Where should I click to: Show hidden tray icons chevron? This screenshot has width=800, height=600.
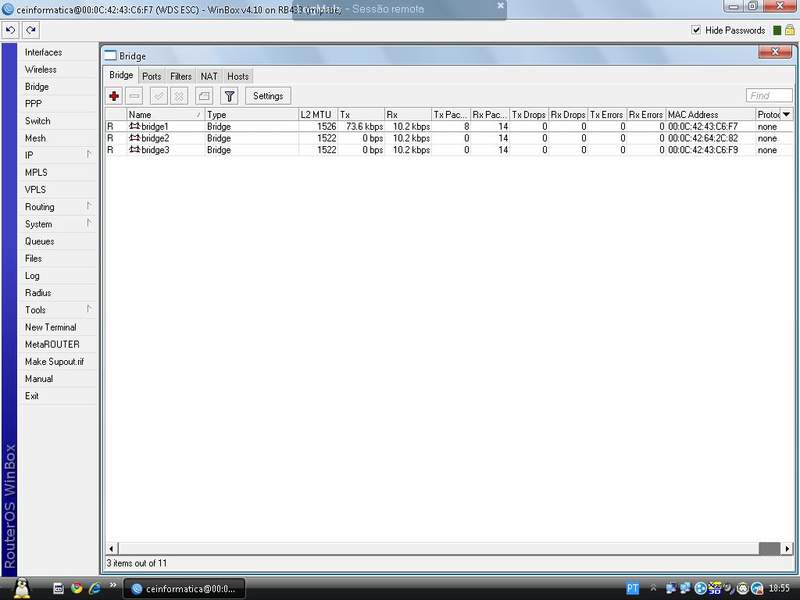pyautogui.click(x=653, y=588)
